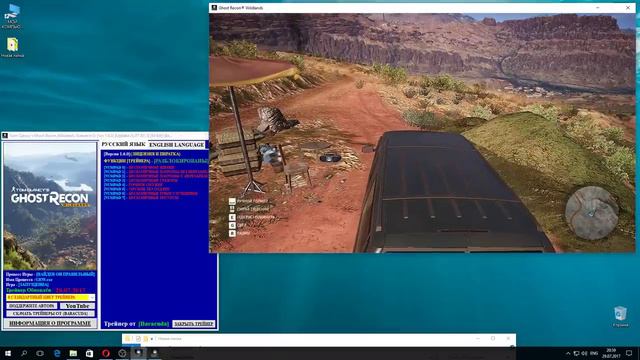Open Microsoft Store from the taskbar

click(89, 353)
